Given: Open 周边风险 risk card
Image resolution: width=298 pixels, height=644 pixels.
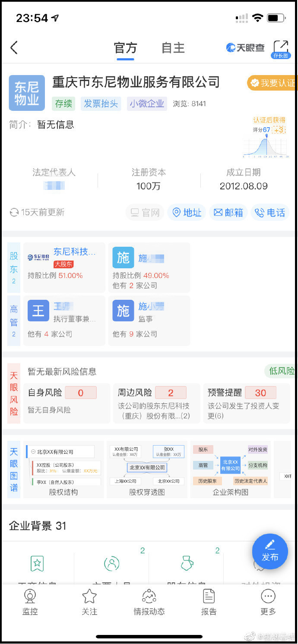Looking at the screenshot, I should (156, 403).
